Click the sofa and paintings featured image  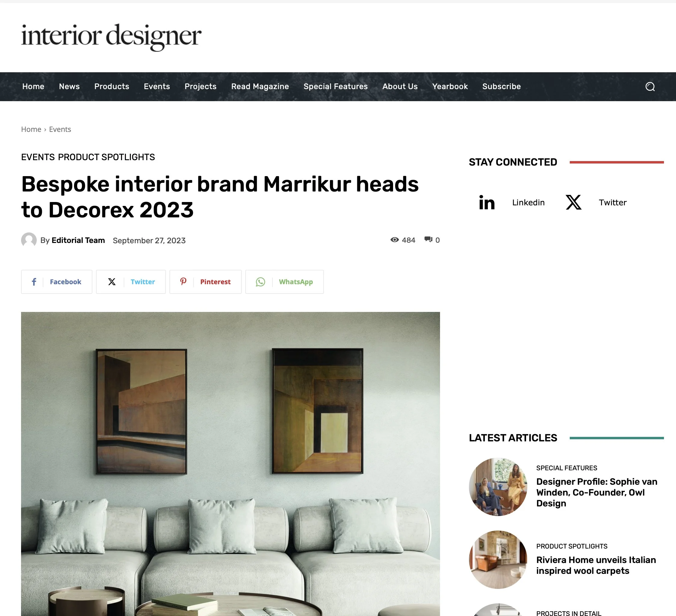[230, 464]
